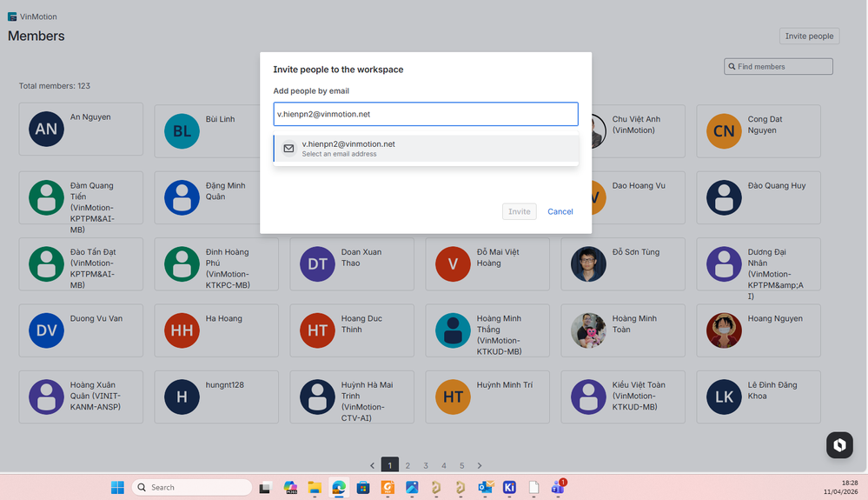The height and width of the screenshot is (500, 868).
Task: Select the suggested email v.hienpn2@vinmotion.net
Action: 426,149
